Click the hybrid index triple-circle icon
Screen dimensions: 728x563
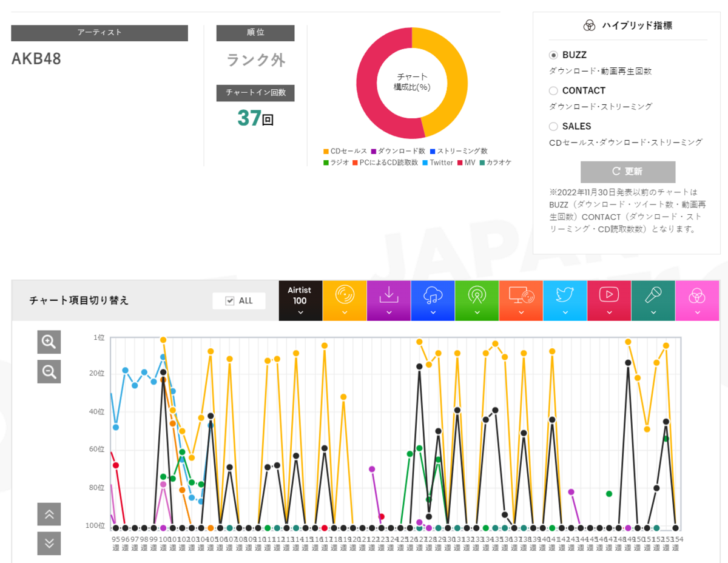(x=589, y=25)
